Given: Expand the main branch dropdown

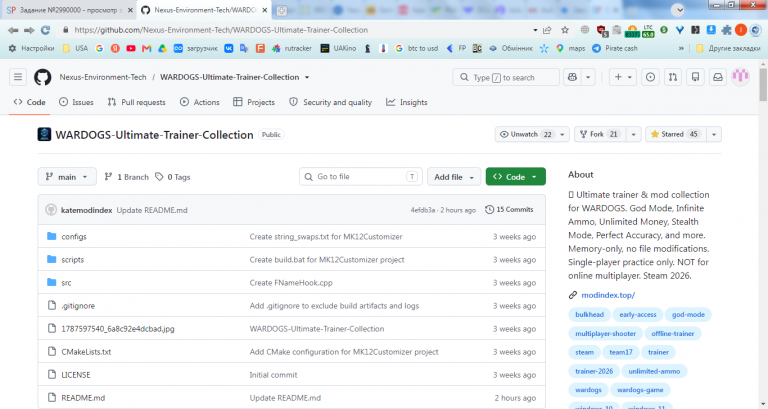Looking at the screenshot, I should (67, 177).
